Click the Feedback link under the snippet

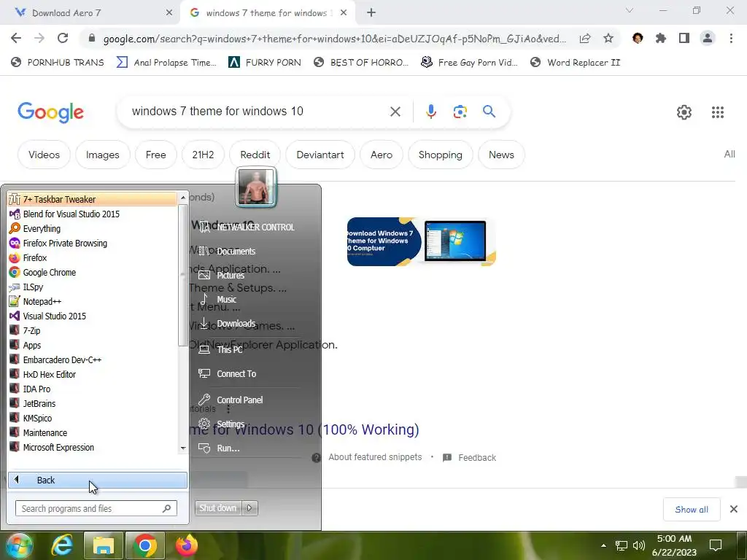point(477,458)
